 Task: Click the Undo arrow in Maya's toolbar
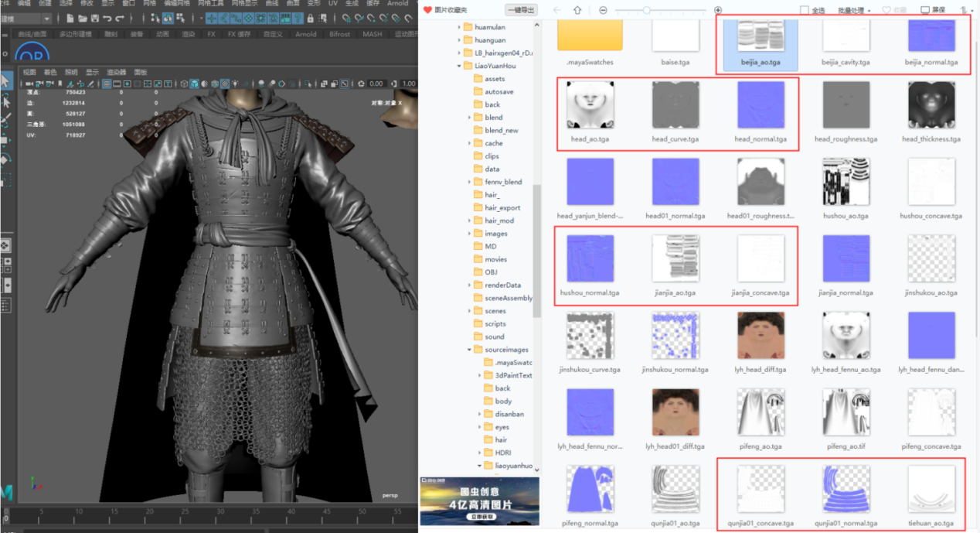(x=107, y=19)
